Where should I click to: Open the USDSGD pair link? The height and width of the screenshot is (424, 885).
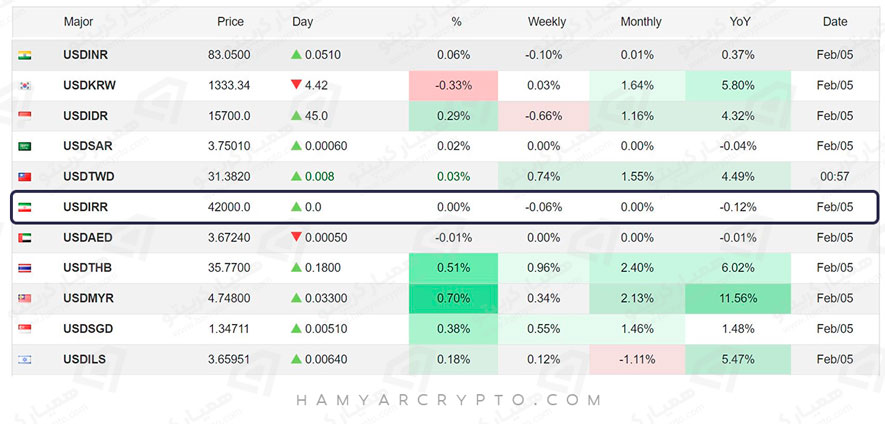click(86, 328)
